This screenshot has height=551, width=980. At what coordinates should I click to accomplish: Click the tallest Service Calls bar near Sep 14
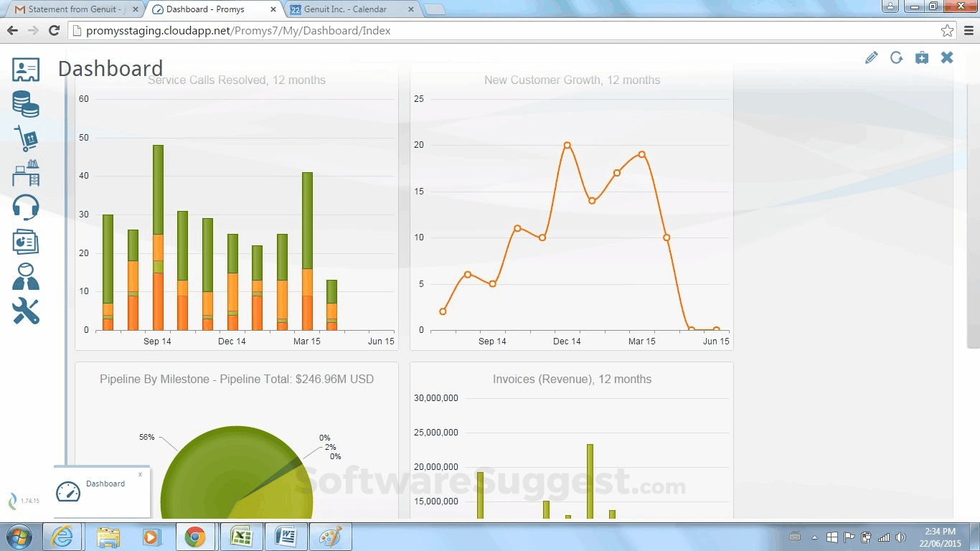[x=158, y=237]
